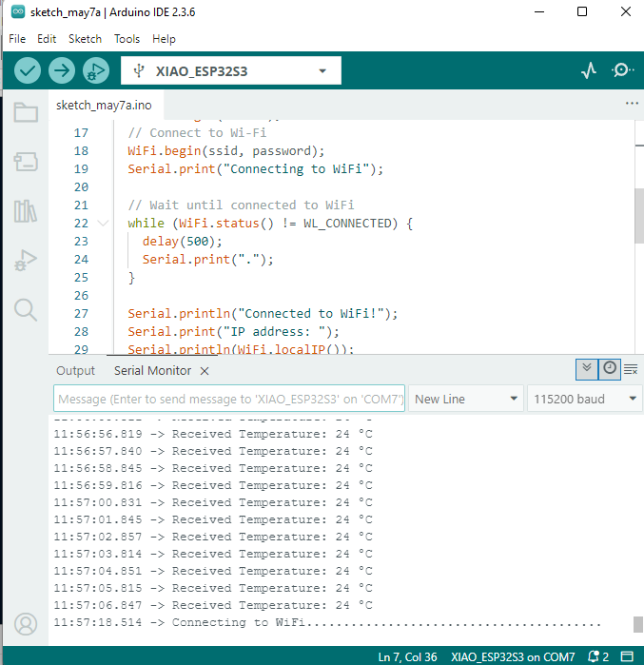Switch to the Output tab

tap(75, 371)
